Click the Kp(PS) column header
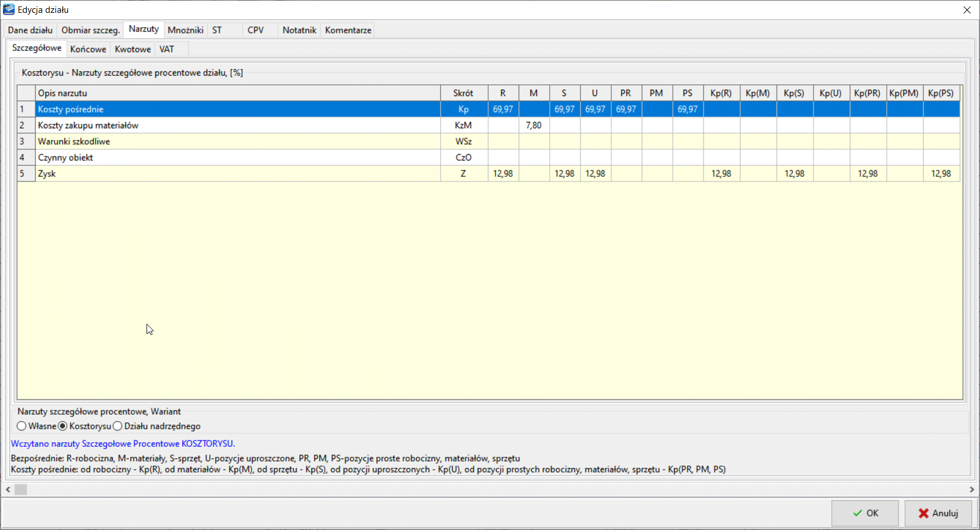This screenshot has height=530, width=980. click(941, 93)
